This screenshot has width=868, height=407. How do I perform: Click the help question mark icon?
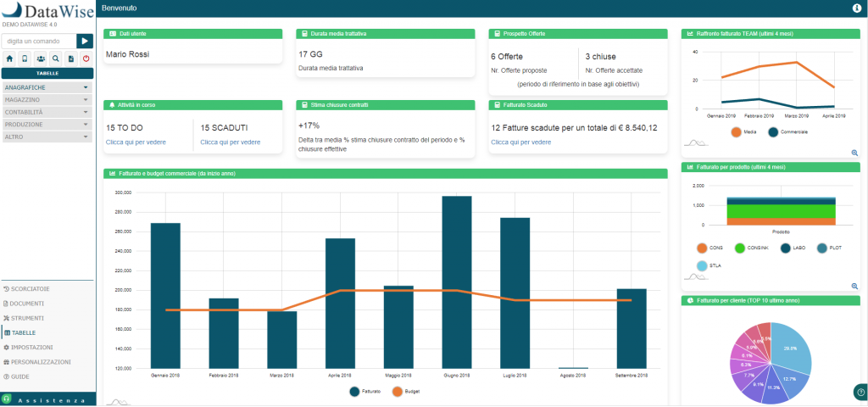click(x=860, y=391)
